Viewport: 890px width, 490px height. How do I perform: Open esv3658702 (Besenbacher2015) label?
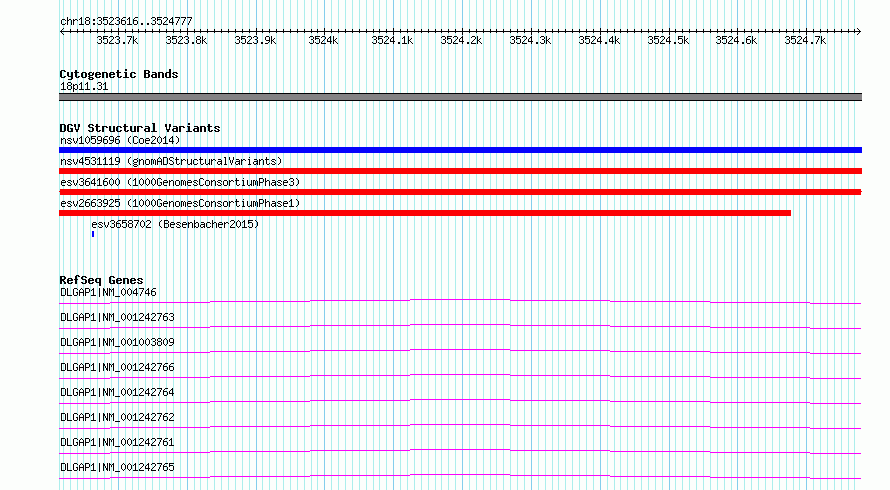tap(175, 224)
